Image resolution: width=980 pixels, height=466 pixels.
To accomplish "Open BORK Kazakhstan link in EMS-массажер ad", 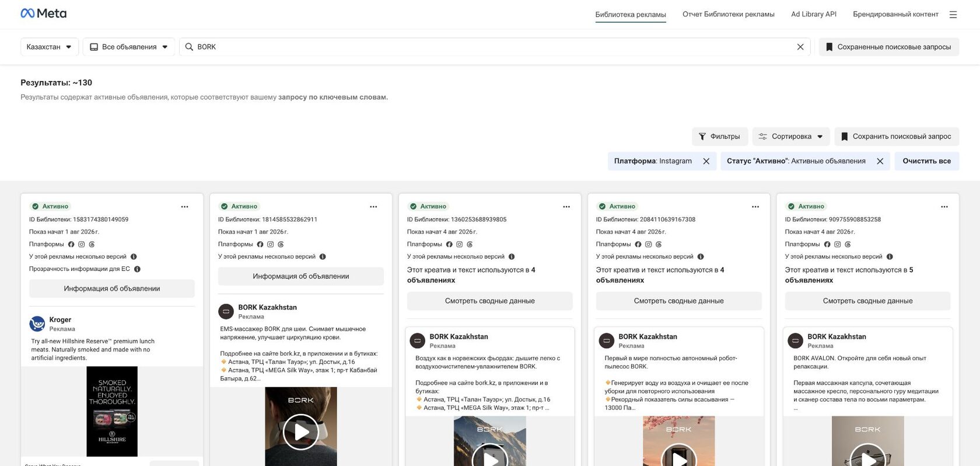I will (268, 307).
